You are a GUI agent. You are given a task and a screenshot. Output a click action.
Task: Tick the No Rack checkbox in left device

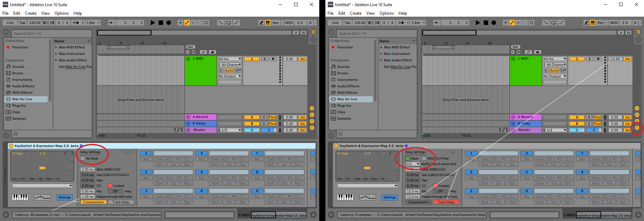coord(83,159)
